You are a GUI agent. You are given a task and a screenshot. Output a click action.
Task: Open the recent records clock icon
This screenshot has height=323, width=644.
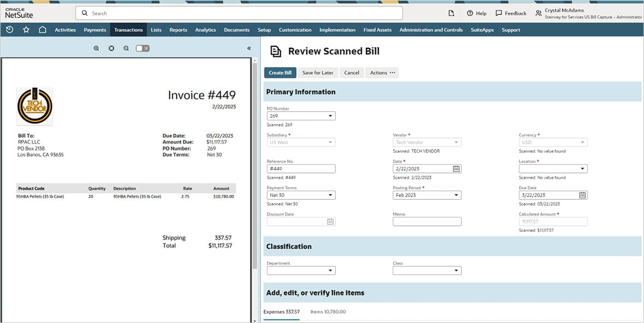[x=10, y=29]
